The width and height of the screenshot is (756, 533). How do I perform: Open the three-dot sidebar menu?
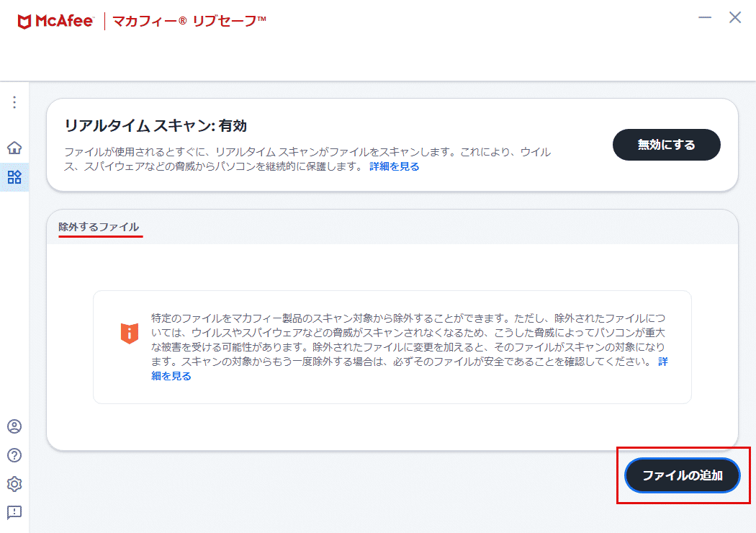14,102
